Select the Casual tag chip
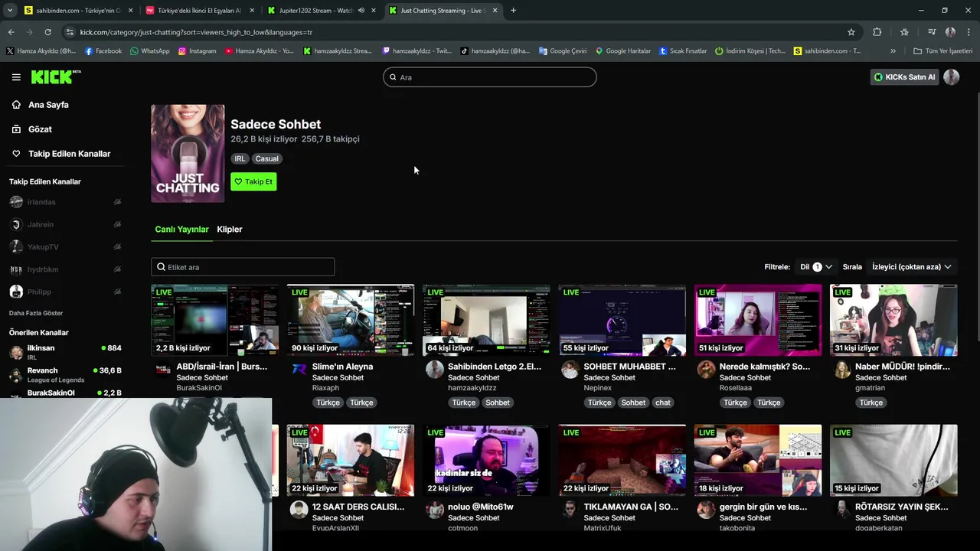The image size is (980, 551). tap(266, 158)
